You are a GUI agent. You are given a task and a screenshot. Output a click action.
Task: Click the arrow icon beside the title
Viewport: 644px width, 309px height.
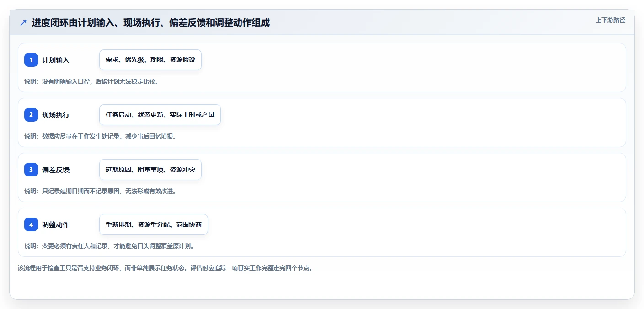point(23,22)
